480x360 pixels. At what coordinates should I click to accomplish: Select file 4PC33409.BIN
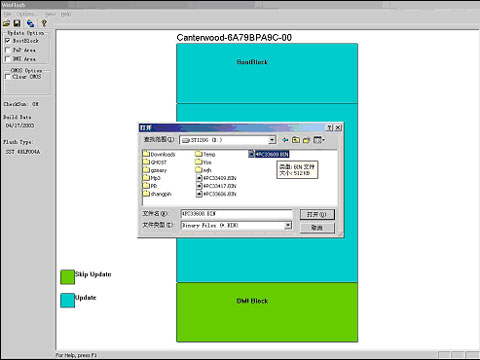tap(216, 178)
